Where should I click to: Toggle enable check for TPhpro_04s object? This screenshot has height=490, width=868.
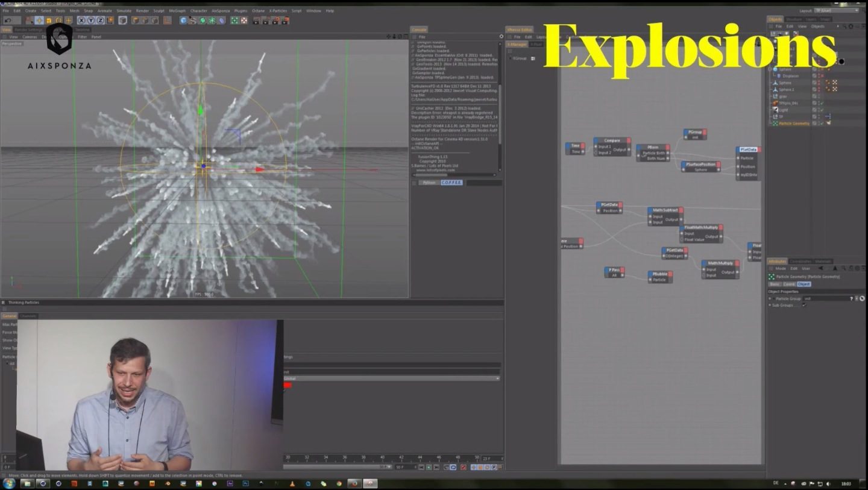[822, 103]
